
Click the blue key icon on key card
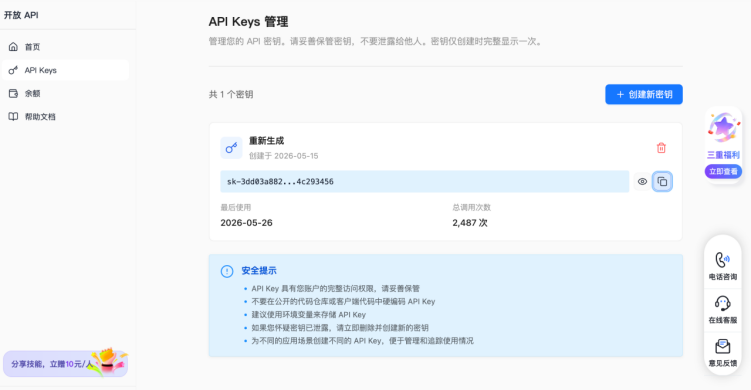[x=231, y=148]
